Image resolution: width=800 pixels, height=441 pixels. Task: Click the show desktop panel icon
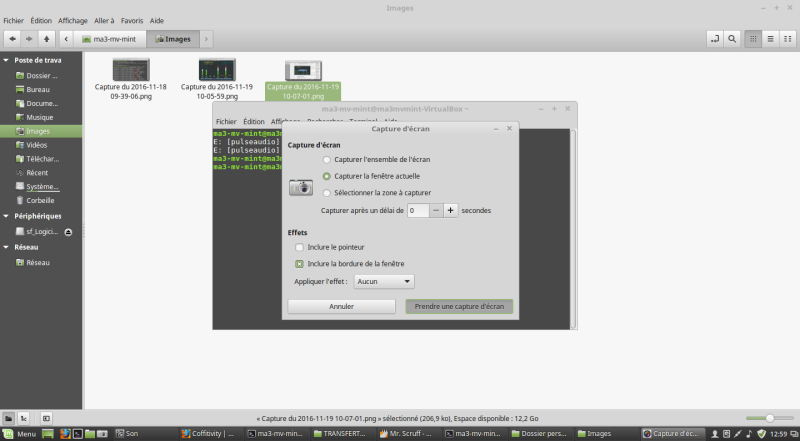(x=47, y=434)
